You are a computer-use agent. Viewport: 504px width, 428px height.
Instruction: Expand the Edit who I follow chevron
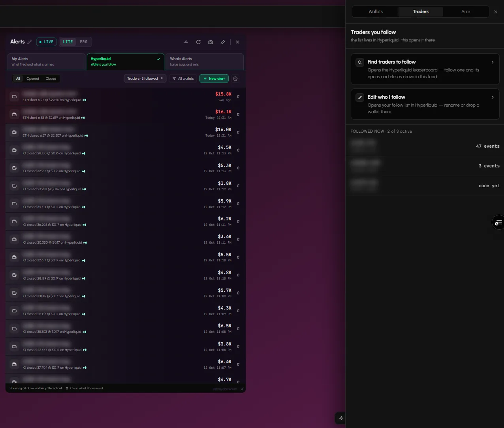[493, 97]
